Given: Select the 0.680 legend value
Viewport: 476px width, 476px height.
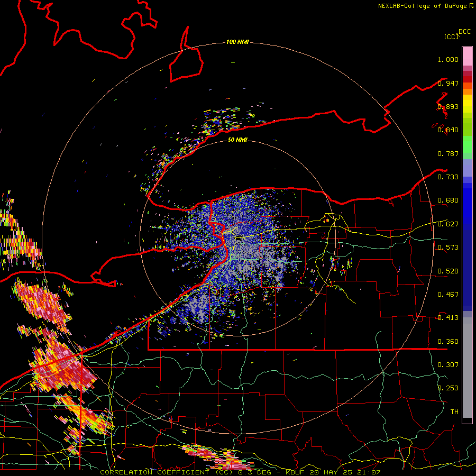Looking at the screenshot, I should (x=448, y=200).
